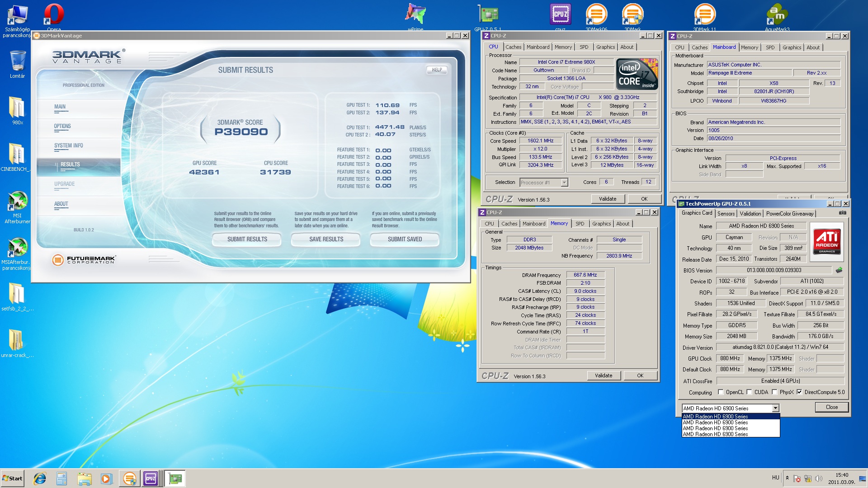Click OK in the Memory CPU-Z window
The height and width of the screenshot is (488, 868).
(640, 375)
